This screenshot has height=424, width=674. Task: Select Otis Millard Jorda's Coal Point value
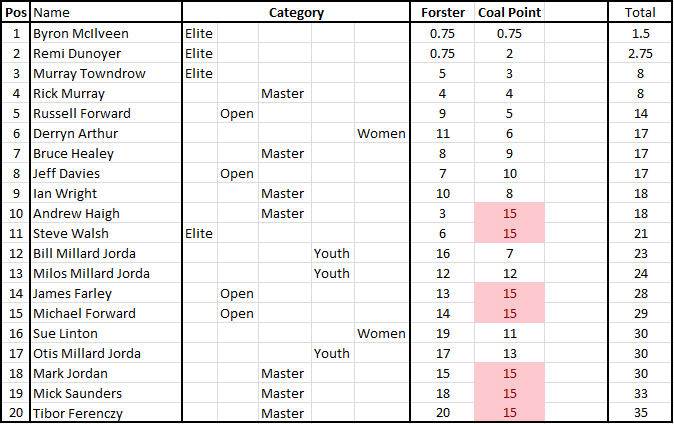pos(509,353)
